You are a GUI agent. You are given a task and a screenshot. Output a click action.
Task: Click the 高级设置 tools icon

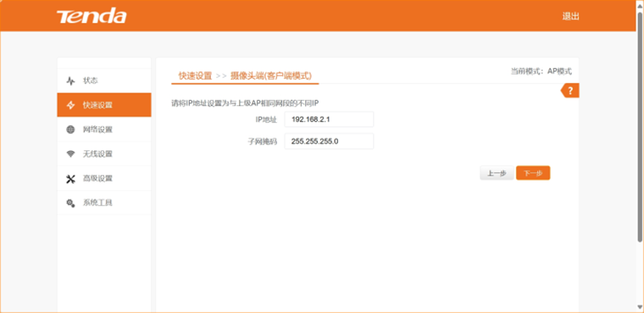click(70, 178)
